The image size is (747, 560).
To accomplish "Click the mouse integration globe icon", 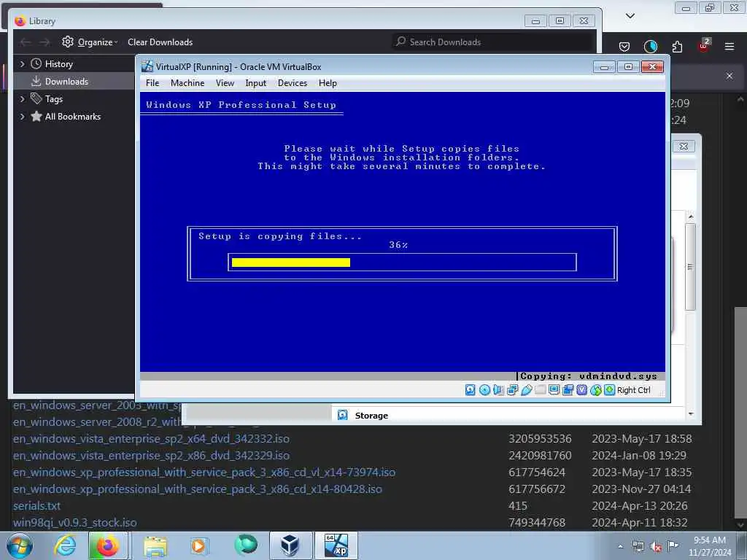I will point(595,390).
